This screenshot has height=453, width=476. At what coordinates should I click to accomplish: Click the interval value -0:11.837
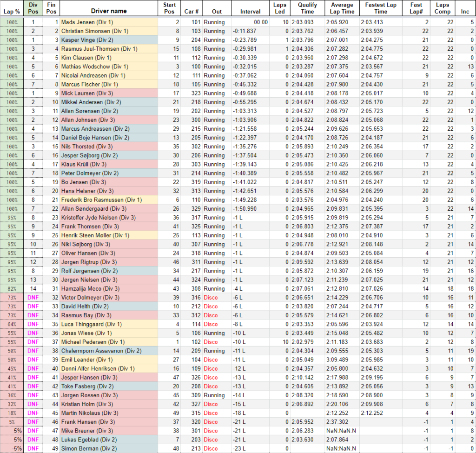(245, 31)
